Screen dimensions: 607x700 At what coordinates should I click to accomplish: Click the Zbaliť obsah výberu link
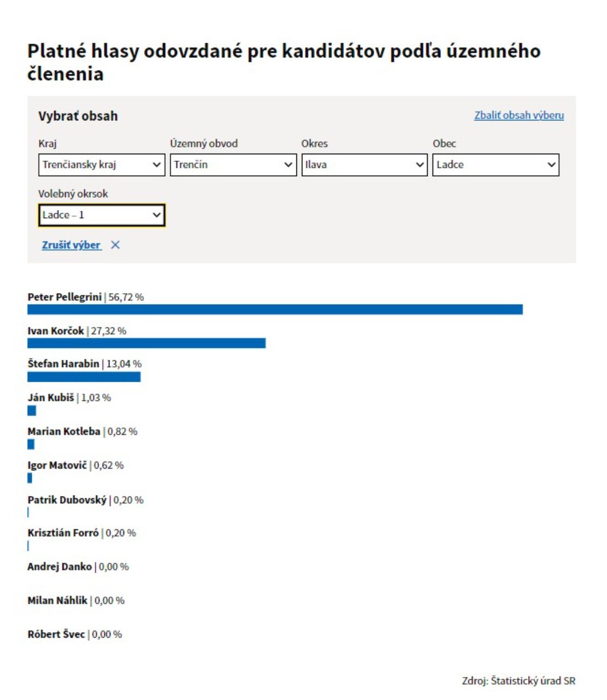pos(519,115)
